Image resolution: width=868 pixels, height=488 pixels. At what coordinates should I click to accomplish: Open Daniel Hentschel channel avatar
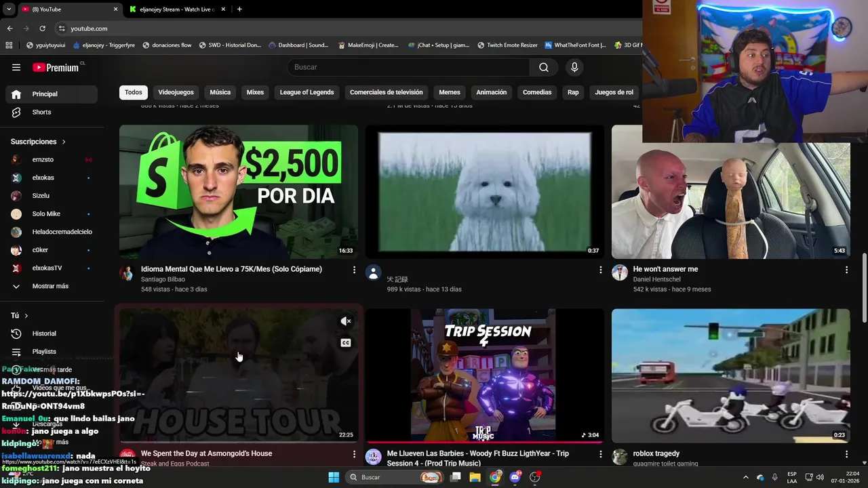[619, 273]
